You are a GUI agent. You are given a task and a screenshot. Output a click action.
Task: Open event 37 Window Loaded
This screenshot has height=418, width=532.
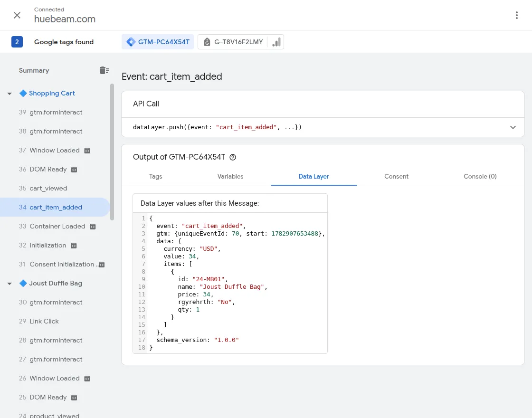(x=55, y=150)
